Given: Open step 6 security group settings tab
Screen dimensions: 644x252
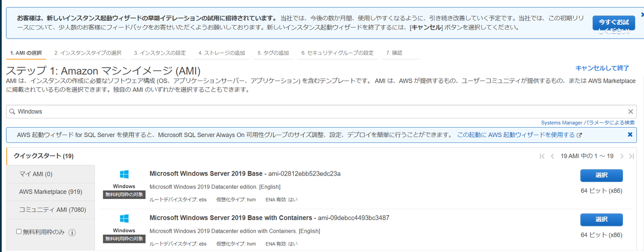Looking at the screenshot, I should click(x=337, y=53).
